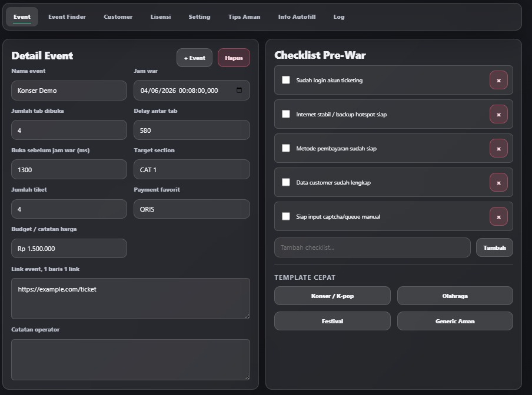Open the Tips Aman tab
532x395 pixels.
244,16
